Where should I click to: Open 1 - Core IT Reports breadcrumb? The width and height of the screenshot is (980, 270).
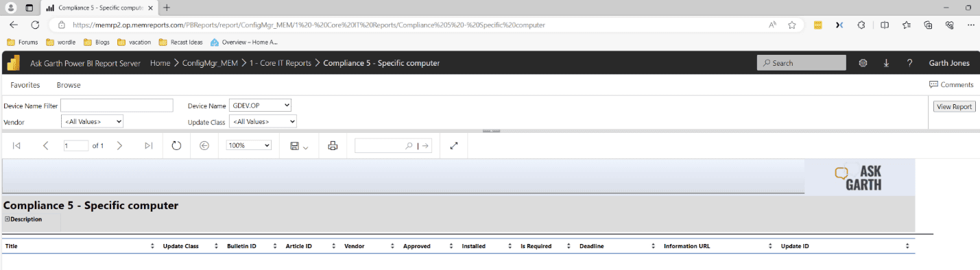[280, 63]
